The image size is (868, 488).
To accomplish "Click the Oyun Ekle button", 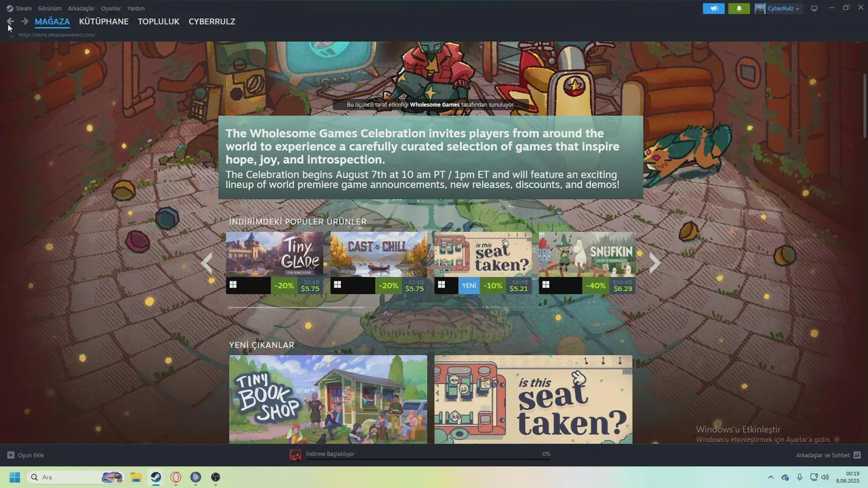I will click(25, 455).
